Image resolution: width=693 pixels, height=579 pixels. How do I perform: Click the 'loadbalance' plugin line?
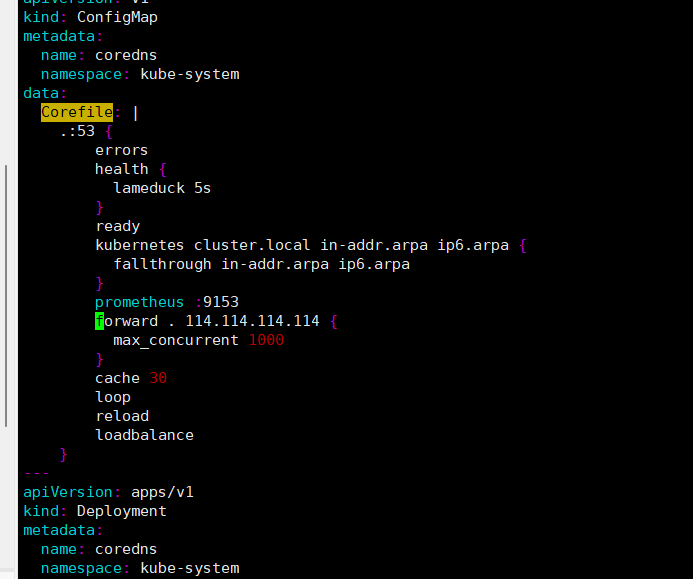point(144,435)
